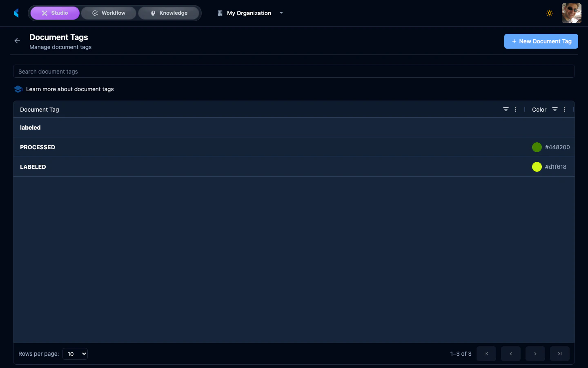Image resolution: width=588 pixels, height=368 pixels.
Task: Click the blue app logo
Action: tap(16, 13)
